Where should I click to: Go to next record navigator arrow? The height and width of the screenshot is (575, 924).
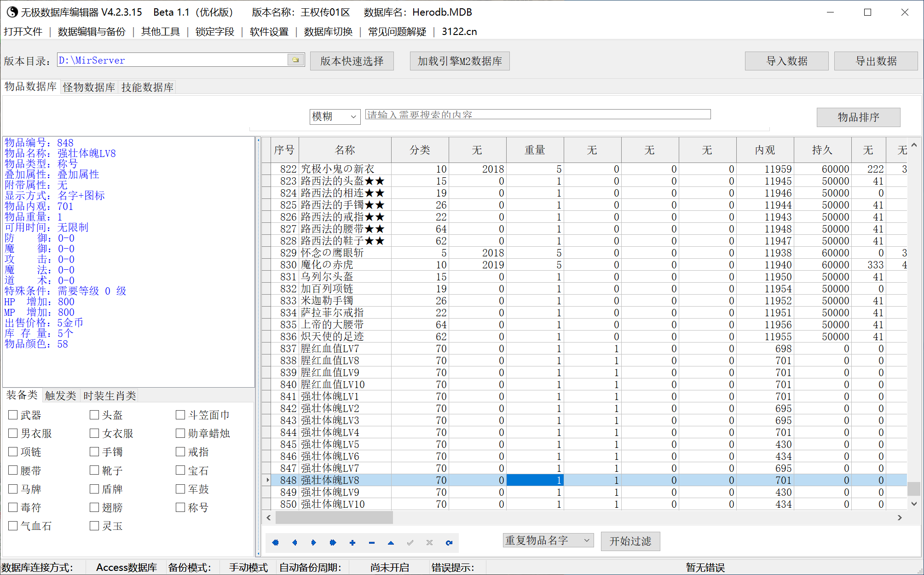(314, 543)
